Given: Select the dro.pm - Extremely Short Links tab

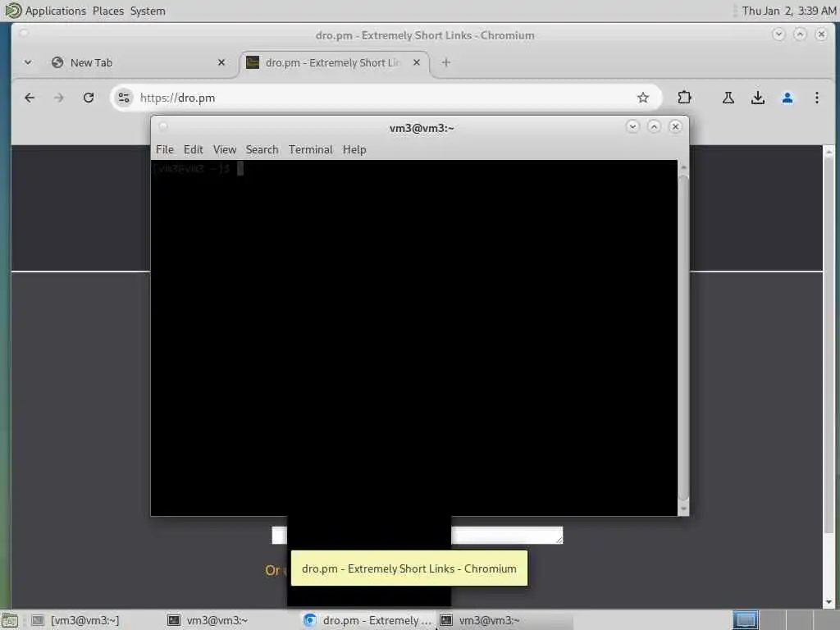Looking at the screenshot, I should point(335,62).
